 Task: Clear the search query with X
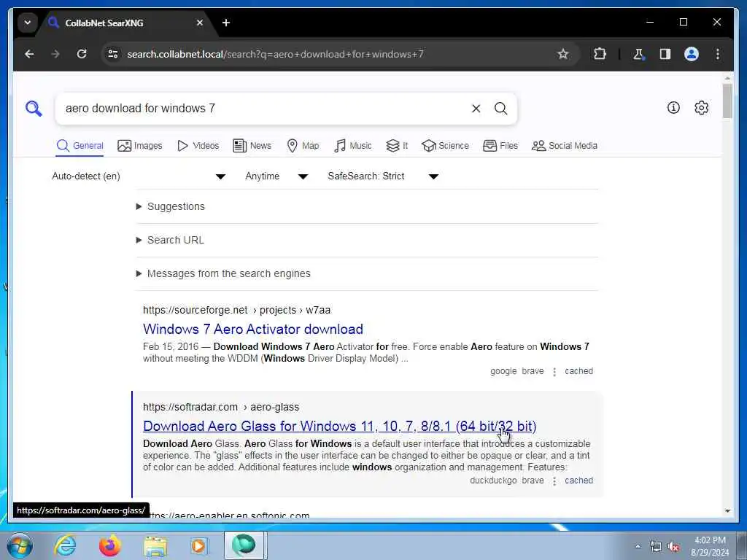point(476,109)
